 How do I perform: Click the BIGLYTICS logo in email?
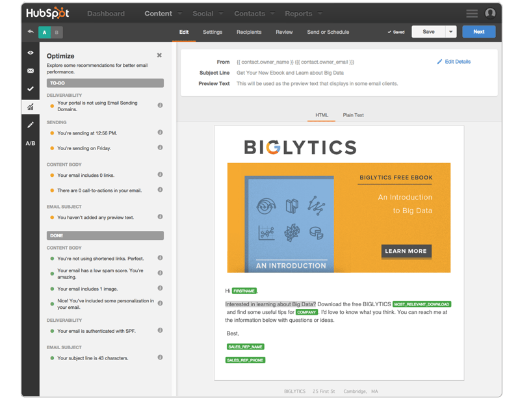[x=300, y=148]
